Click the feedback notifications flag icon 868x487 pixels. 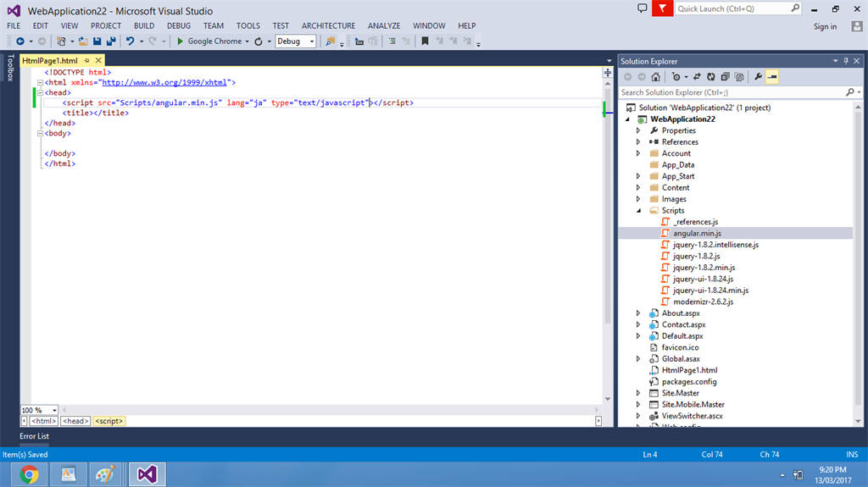coord(662,8)
